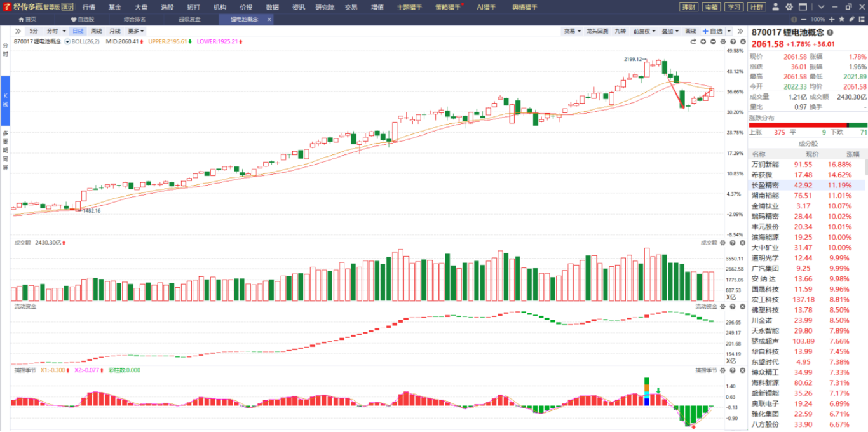Select 万润新能 in constituent stock list

tap(765, 165)
